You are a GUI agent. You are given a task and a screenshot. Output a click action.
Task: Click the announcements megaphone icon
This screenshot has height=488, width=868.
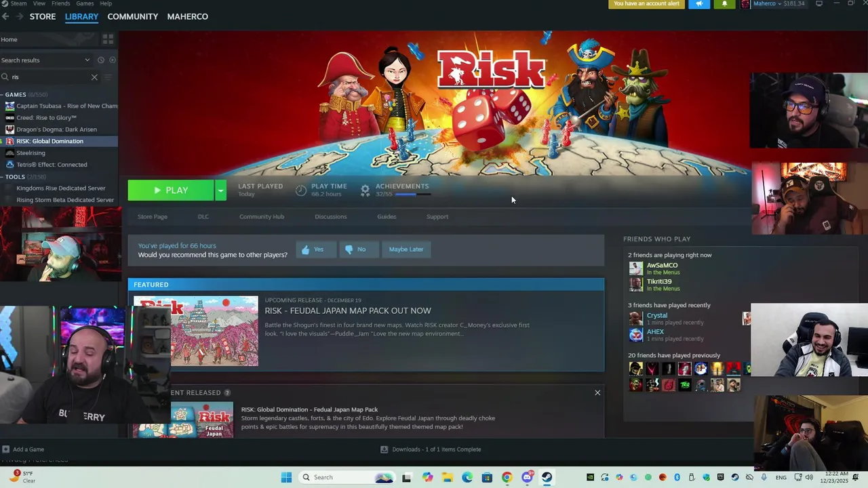coord(699,4)
